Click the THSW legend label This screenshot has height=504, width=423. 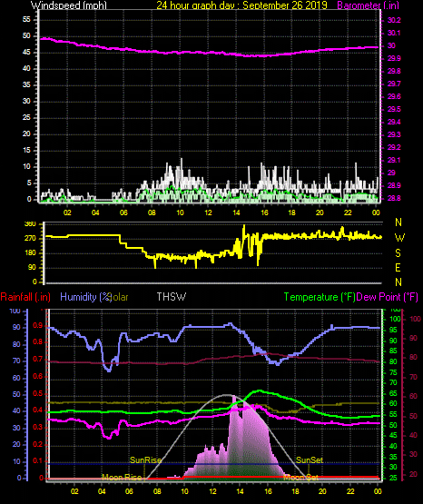pyautogui.click(x=172, y=297)
